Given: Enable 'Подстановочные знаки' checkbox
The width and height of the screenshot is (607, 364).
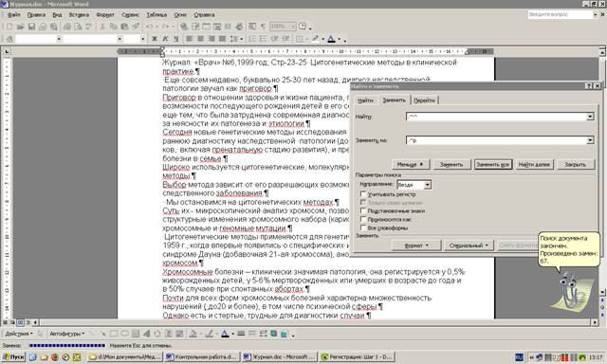Looking at the screenshot, I should [363, 210].
